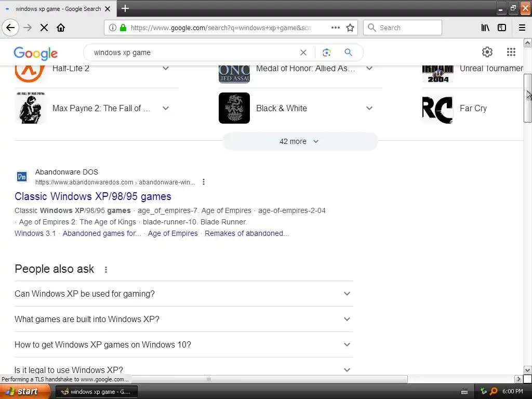Click the vertical scrollbar thumb

click(x=527, y=98)
